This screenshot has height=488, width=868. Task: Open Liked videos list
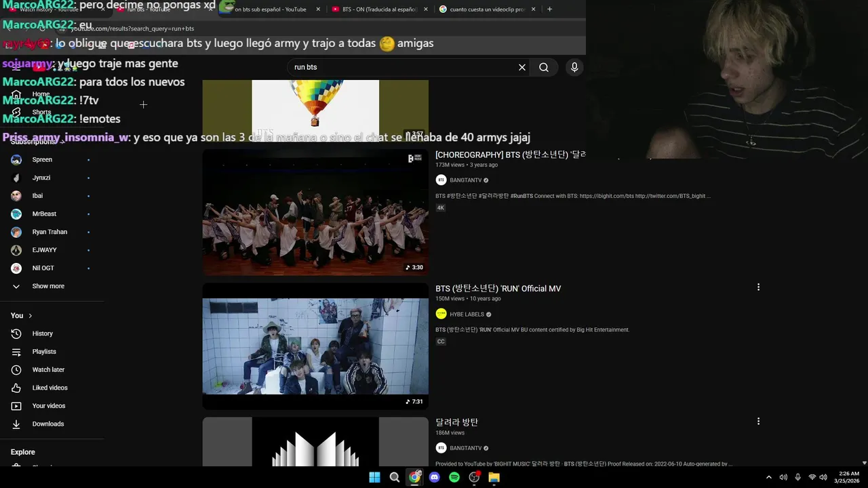pos(51,388)
